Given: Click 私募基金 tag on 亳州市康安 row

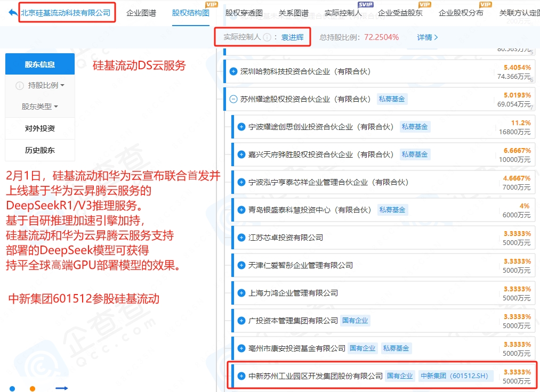Looking at the screenshot, I should click(396, 348).
